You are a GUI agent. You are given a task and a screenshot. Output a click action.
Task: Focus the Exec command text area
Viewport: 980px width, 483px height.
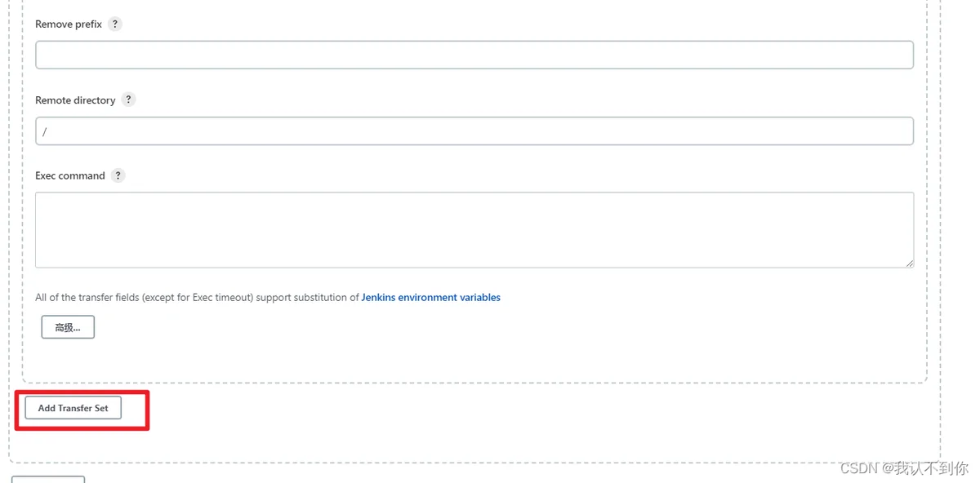[474, 229]
